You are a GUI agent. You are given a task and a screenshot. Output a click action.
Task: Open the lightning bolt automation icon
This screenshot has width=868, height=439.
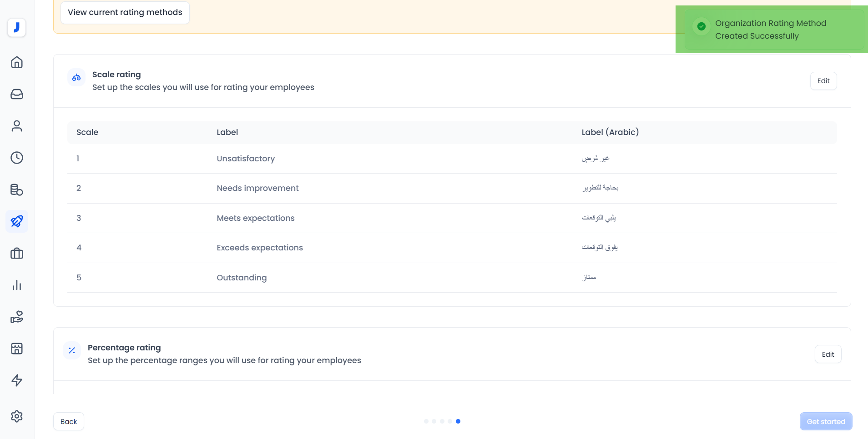(x=17, y=380)
